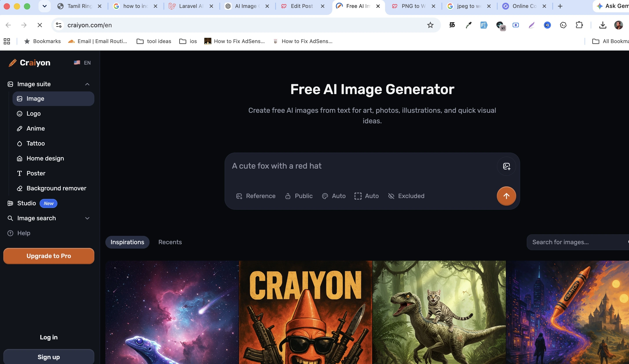Click the add image icon in prompt box
Image resolution: width=629 pixels, height=364 pixels.
pos(506,166)
